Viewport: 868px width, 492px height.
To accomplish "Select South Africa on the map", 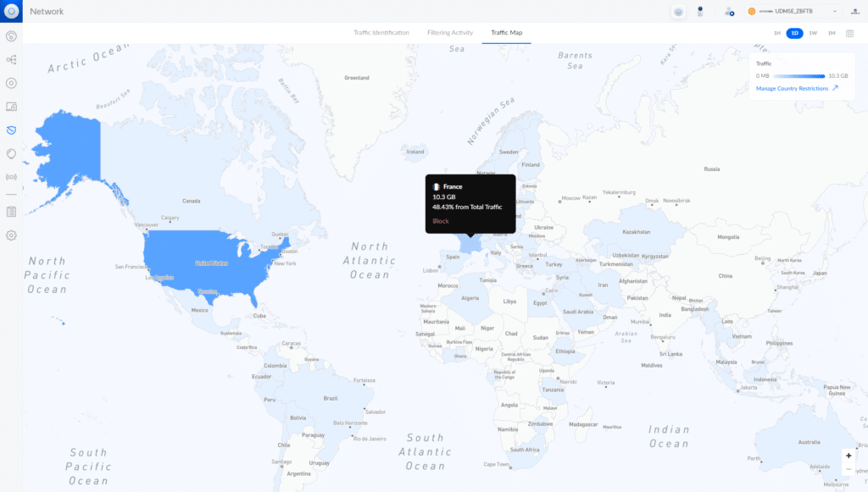I will pos(524,450).
